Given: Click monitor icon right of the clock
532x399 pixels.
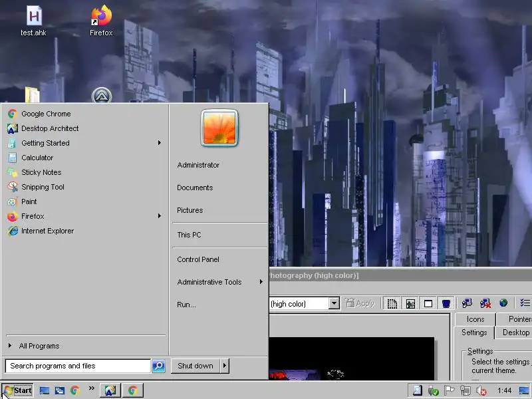Looking at the screenshot, I should 524,390.
